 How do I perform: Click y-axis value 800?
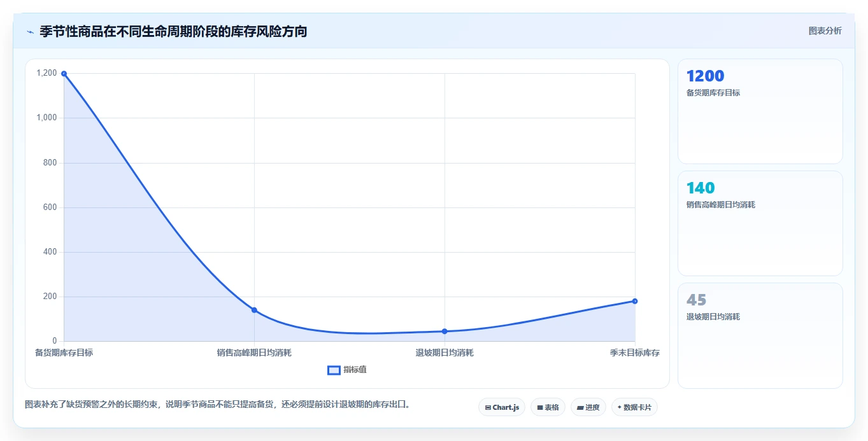tap(50, 163)
